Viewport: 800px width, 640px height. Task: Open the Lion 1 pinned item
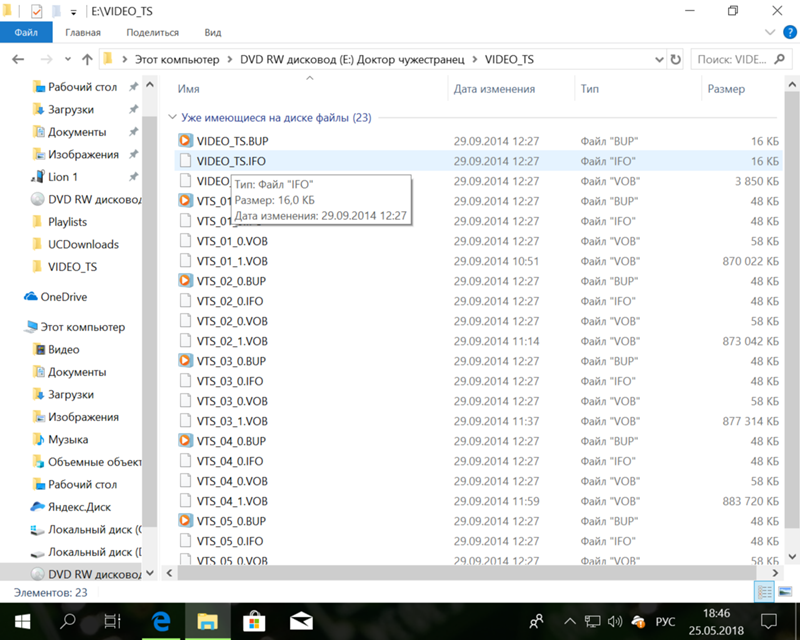pyautogui.click(x=63, y=177)
